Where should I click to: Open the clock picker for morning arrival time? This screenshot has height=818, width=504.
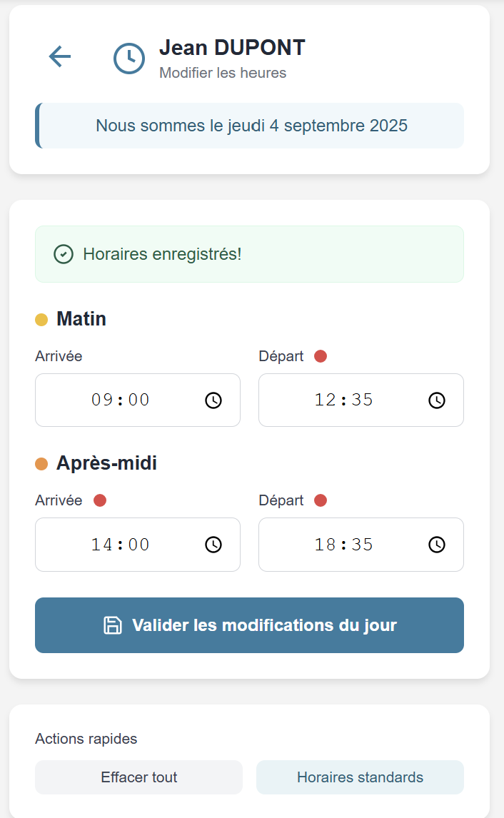[x=213, y=400]
